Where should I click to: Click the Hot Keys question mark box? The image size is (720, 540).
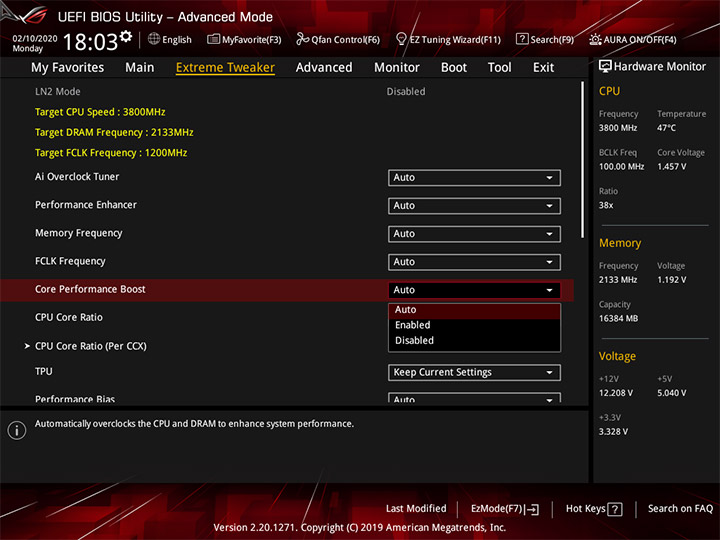click(614, 509)
